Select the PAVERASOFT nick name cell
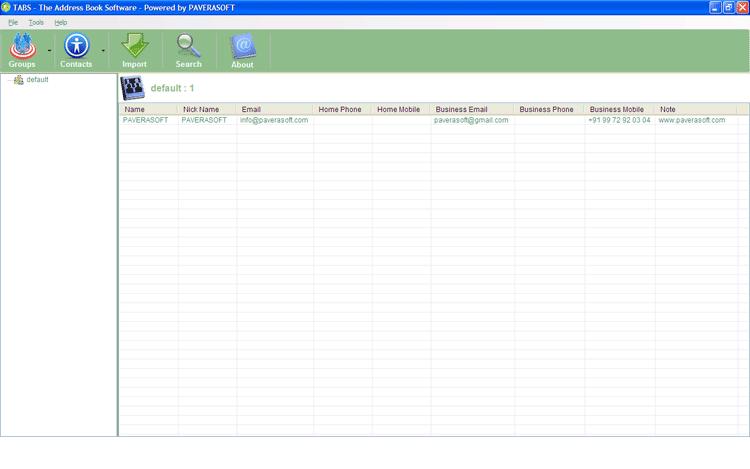The width and height of the screenshot is (750, 469). [x=204, y=120]
